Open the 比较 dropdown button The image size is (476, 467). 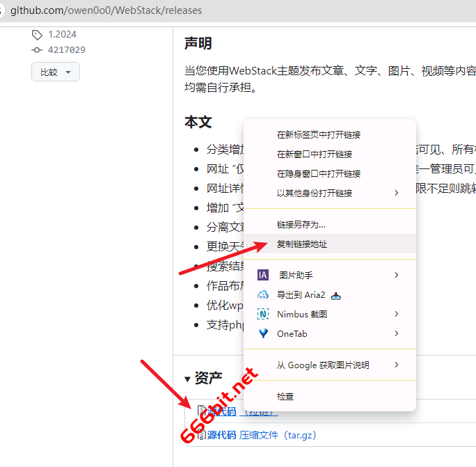tap(56, 72)
